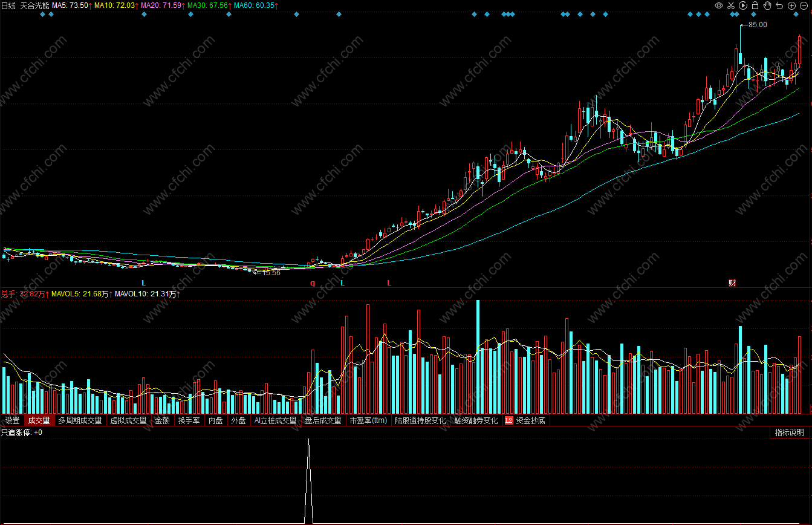Click the undo arrow icon
812x525 pixels.
[x=779, y=5]
